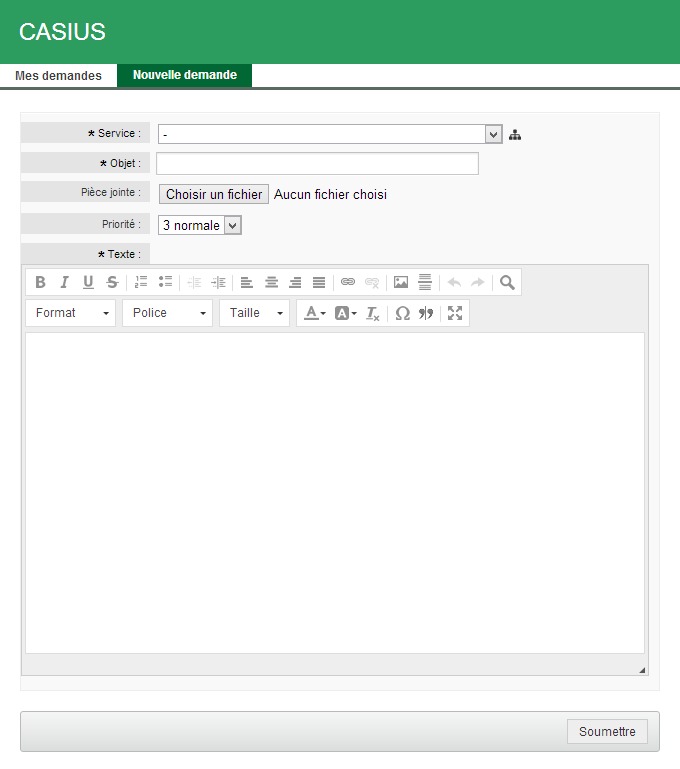This screenshot has width=680, height=769.
Task: Toggle italic text style
Action: [64, 283]
